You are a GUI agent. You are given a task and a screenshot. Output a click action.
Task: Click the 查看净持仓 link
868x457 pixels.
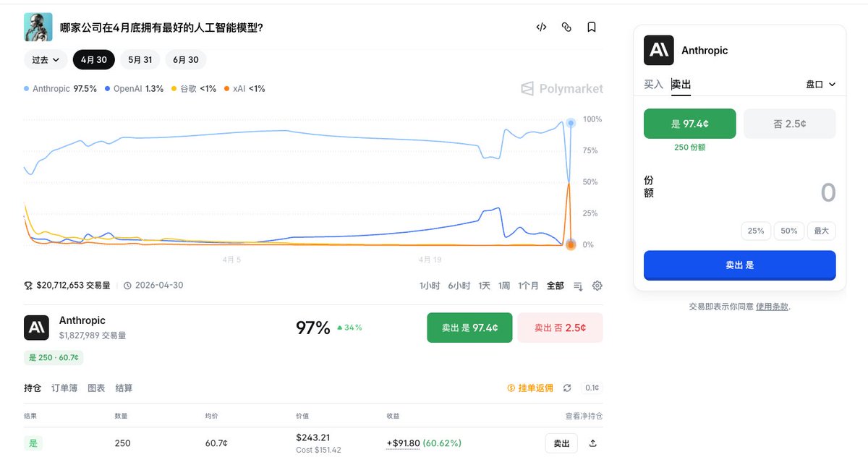coord(584,417)
